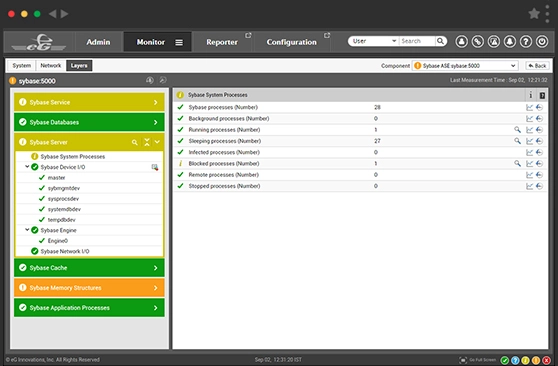Click the icon beside Sybase Device I/O row
The image size is (558, 366).
(154, 167)
